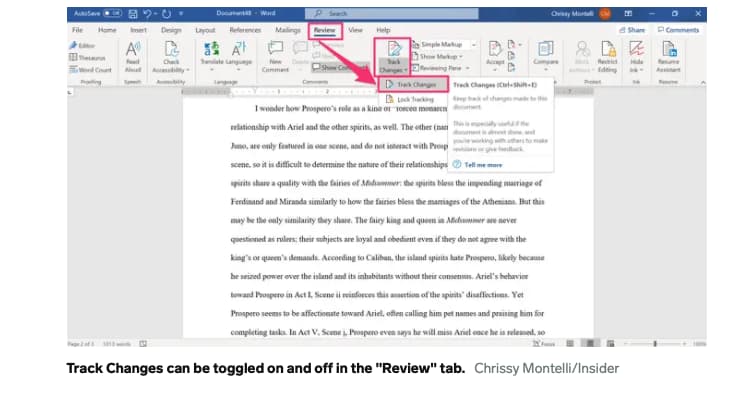Insert a New Comment
Image resolution: width=745 pixels, height=395 pixels.
[x=275, y=57]
